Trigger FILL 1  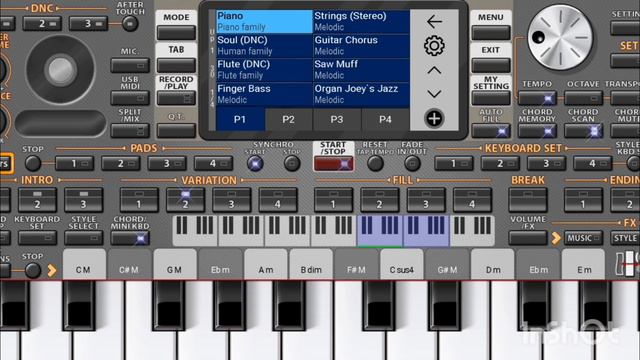coord(333,200)
